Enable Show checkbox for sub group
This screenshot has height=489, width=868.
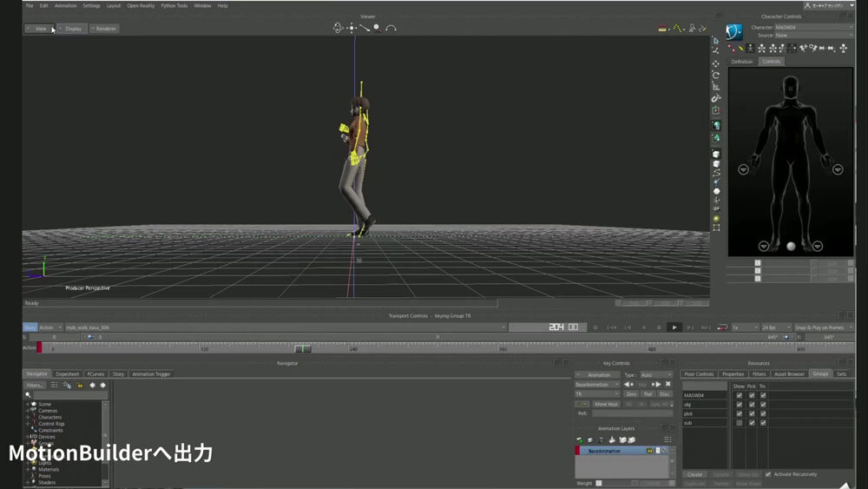(x=739, y=423)
